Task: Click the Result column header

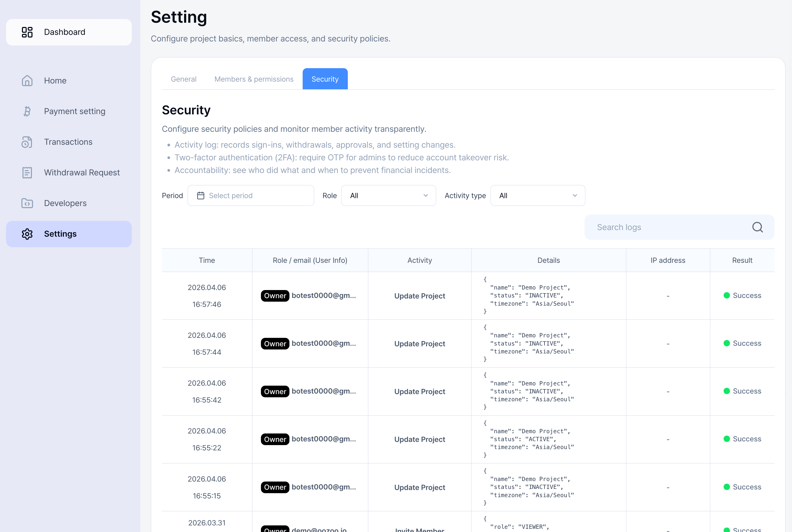Action: click(x=742, y=260)
